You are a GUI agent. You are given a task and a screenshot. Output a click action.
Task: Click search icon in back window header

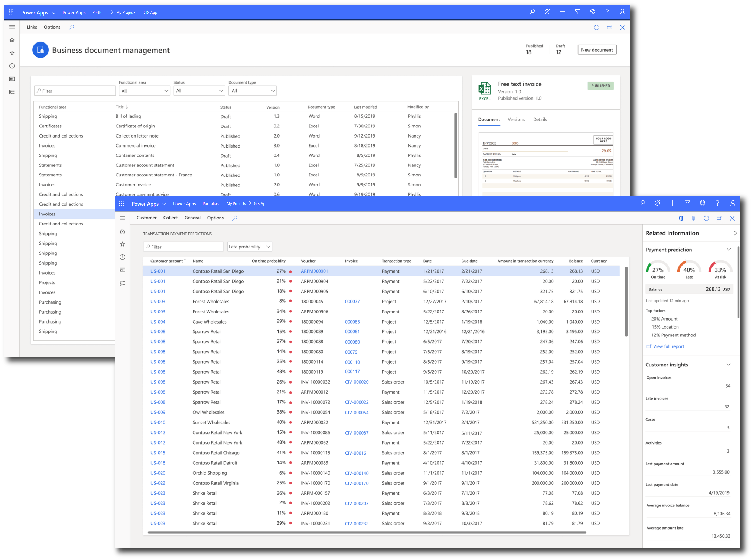pos(532,12)
